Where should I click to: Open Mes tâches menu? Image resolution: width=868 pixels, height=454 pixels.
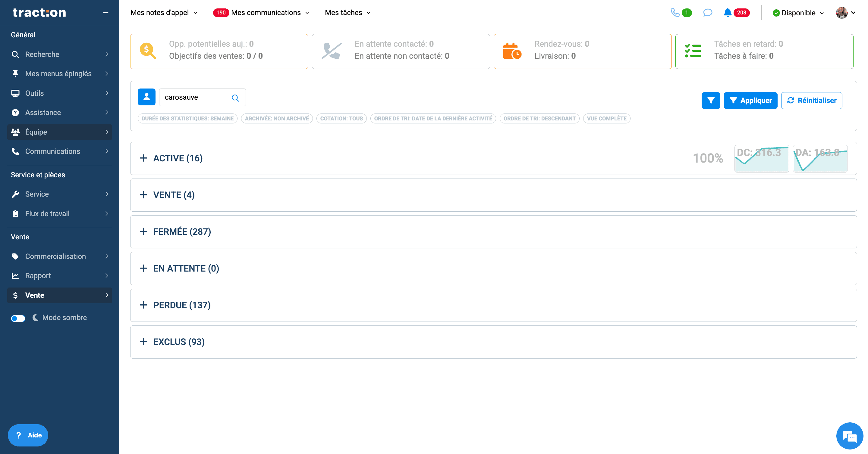point(348,13)
